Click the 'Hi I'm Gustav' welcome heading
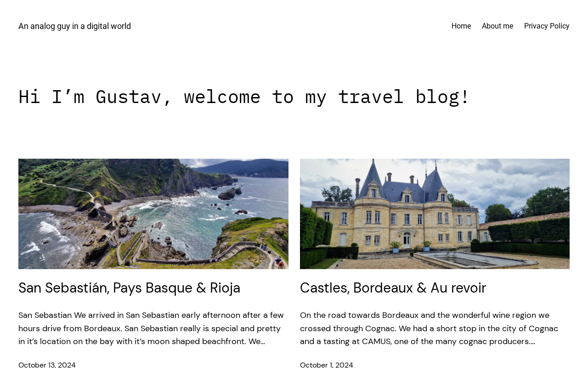Viewport: 588px width, 368px height. click(x=244, y=97)
